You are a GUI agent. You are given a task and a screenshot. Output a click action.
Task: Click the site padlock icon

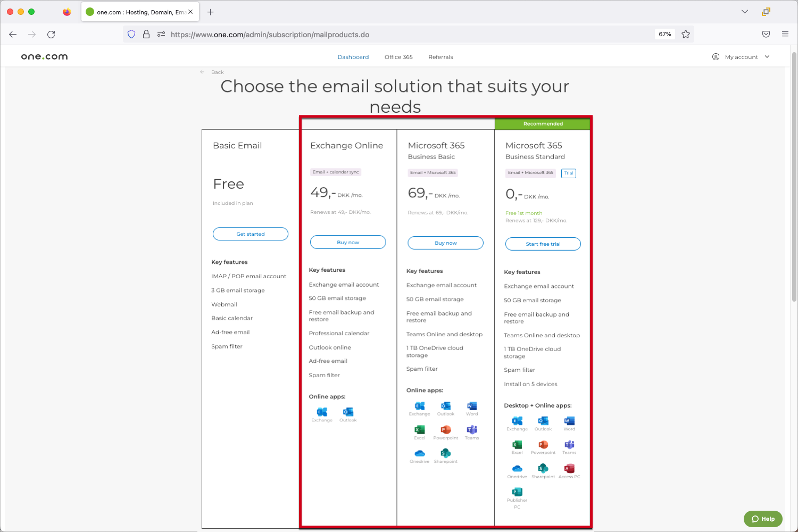tap(146, 34)
